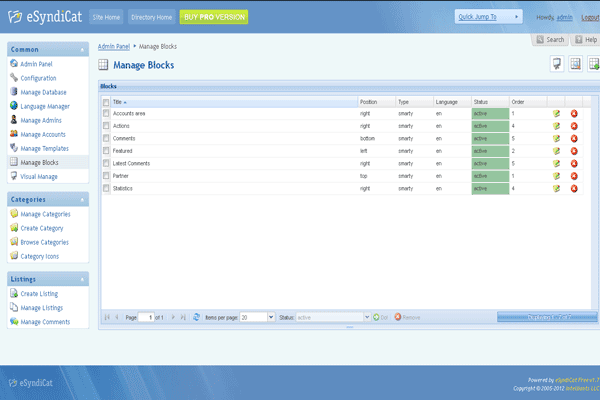Expand the Quick Jump To dropdown
600x400 pixels.
(489, 17)
